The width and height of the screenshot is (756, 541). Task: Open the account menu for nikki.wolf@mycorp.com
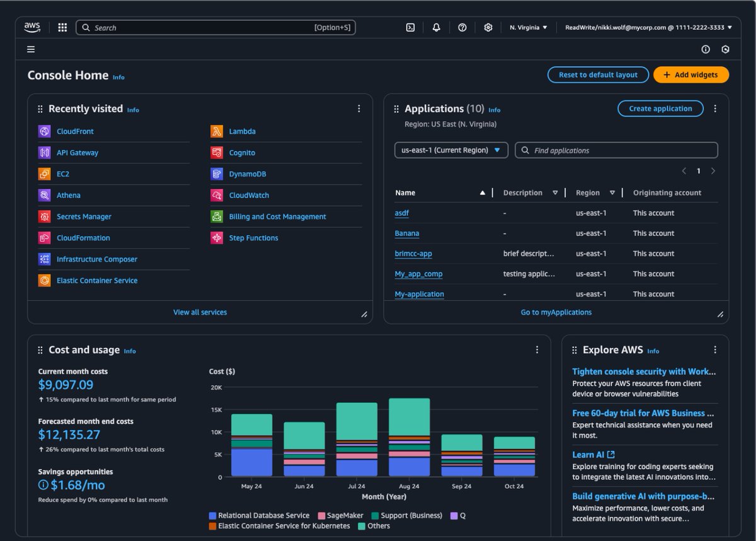[648, 27]
